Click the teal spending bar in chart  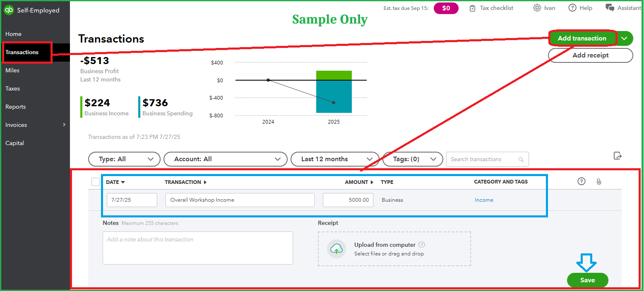coord(334,97)
